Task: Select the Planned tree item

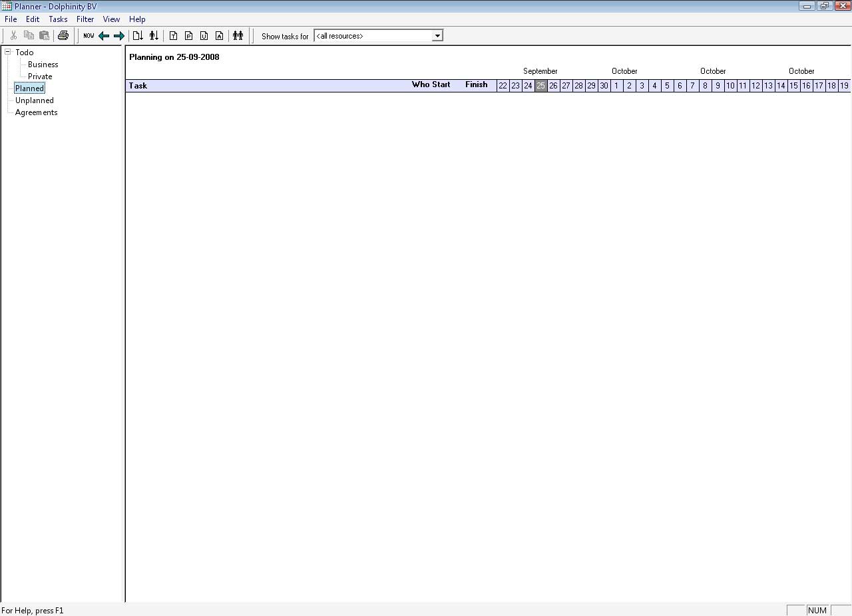Action: coord(29,88)
